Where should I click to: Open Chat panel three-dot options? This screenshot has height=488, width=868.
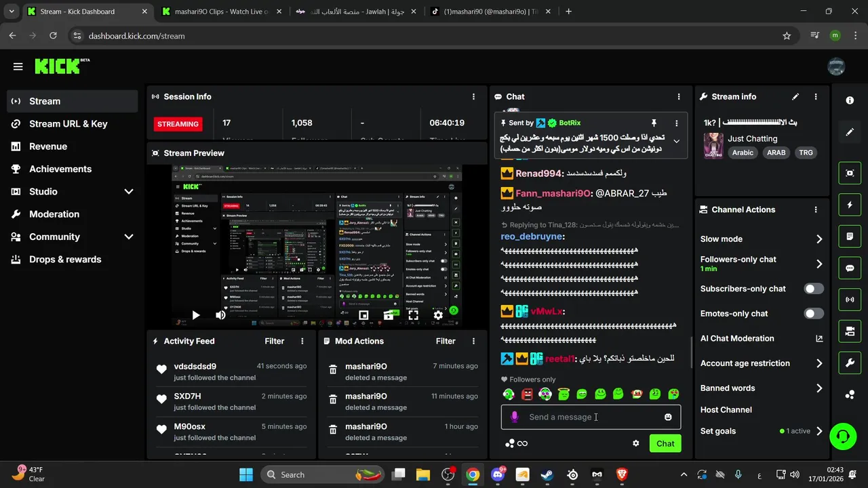[x=679, y=97]
